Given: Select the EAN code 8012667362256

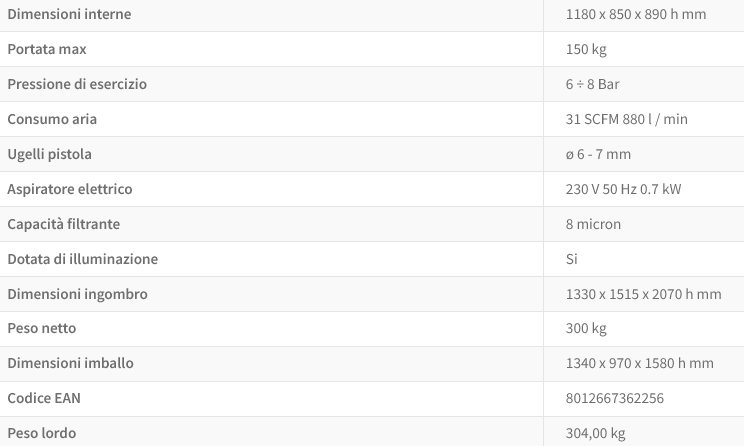Looking at the screenshot, I should 614,398.
